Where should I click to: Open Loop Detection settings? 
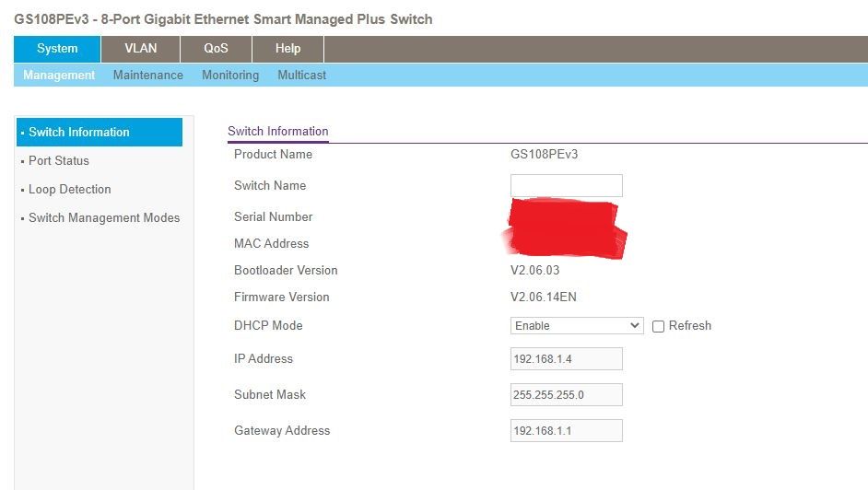(70, 190)
